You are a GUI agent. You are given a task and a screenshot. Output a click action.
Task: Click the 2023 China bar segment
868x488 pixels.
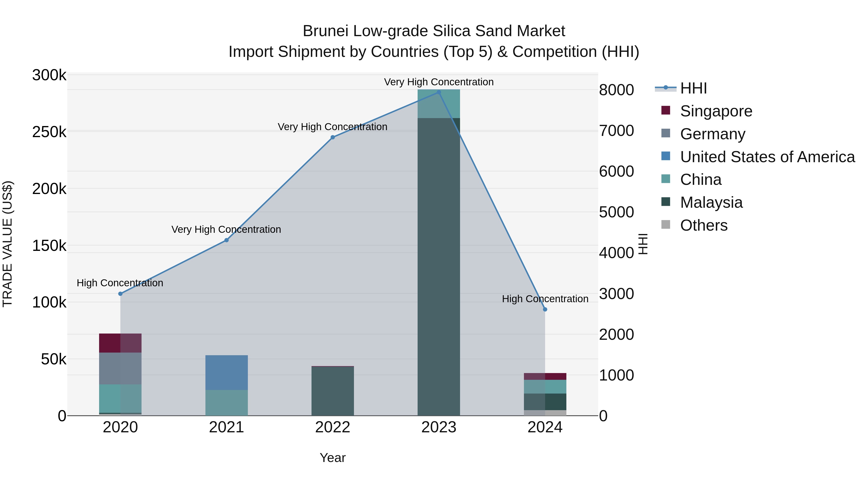439,104
